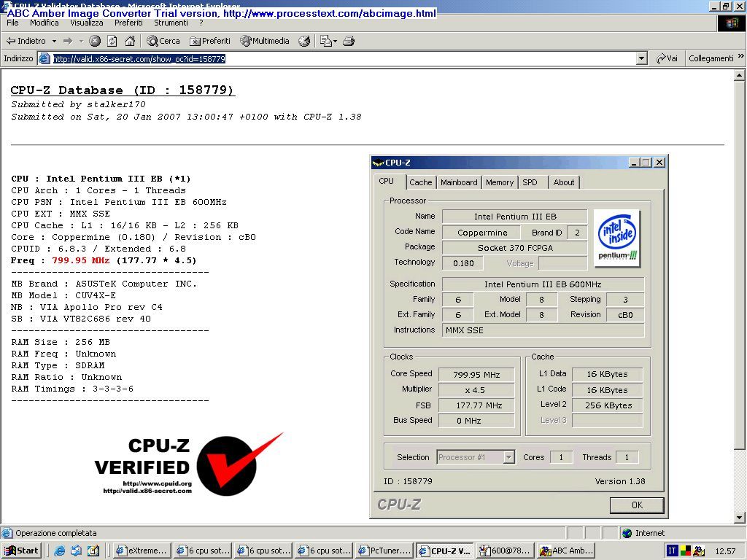The image size is (747, 560).
Task: Click the Forward arrow icon
Action: [x=68, y=41]
